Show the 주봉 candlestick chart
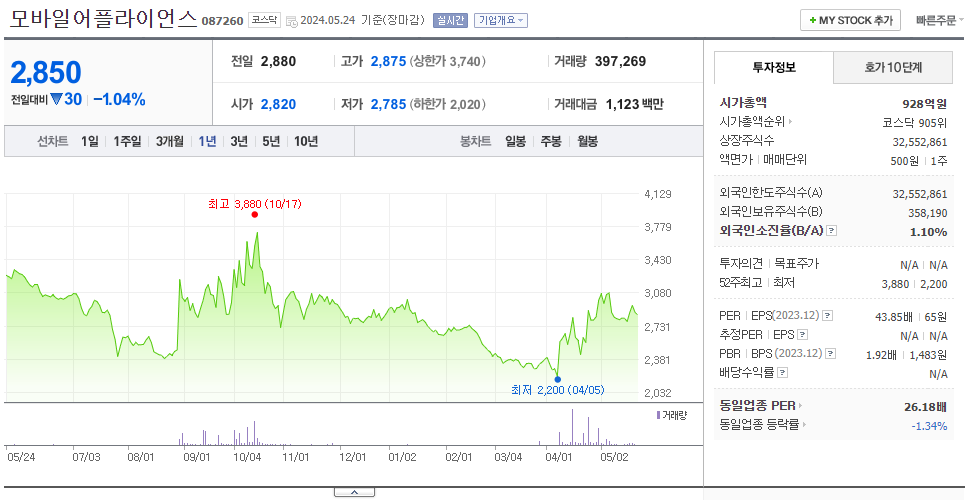Viewport: 968px width, 500px height. pyautogui.click(x=551, y=141)
